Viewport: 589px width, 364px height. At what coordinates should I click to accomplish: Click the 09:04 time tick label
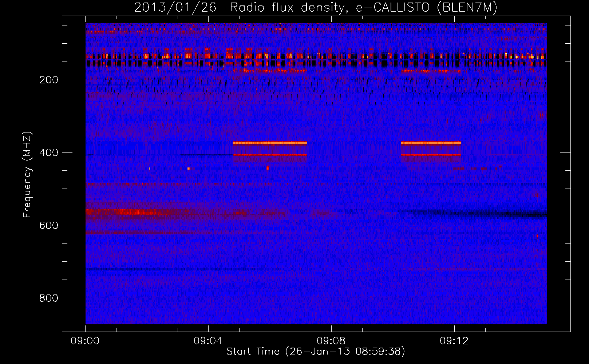pyautogui.click(x=208, y=341)
